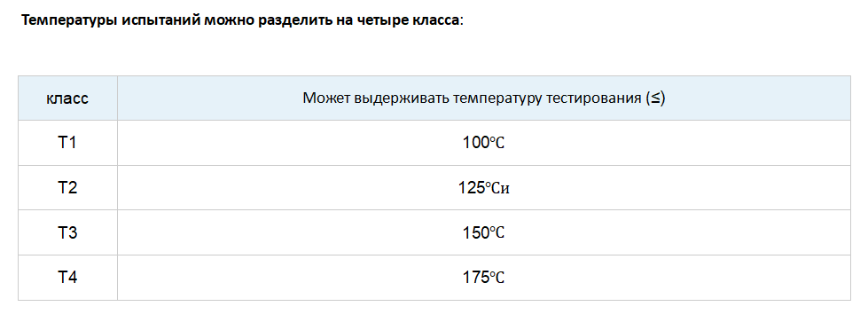868x330 pixels.
Task: Click the word 'испытаний' in the heading
Action: tap(159, 21)
